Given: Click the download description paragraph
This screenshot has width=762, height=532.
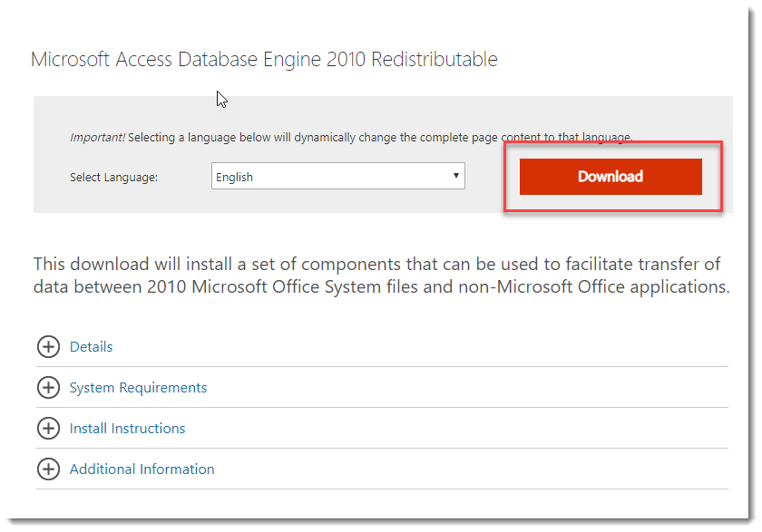Looking at the screenshot, I should click(382, 276).
